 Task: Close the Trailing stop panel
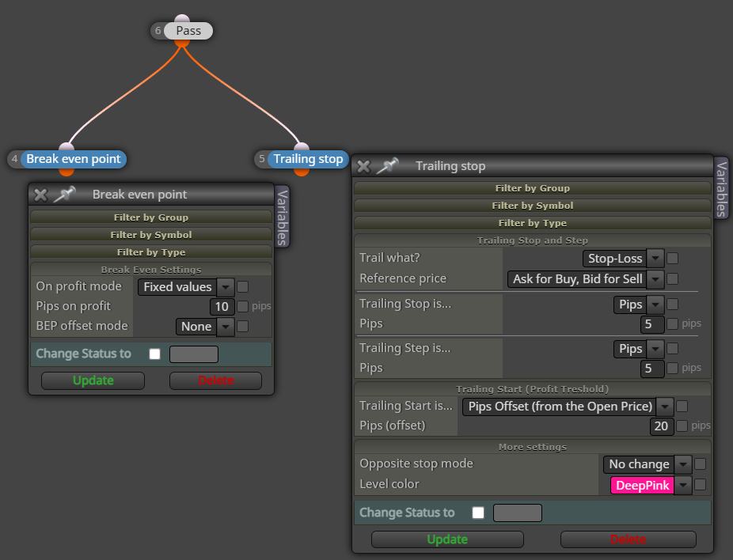click(x=363, y=166)
